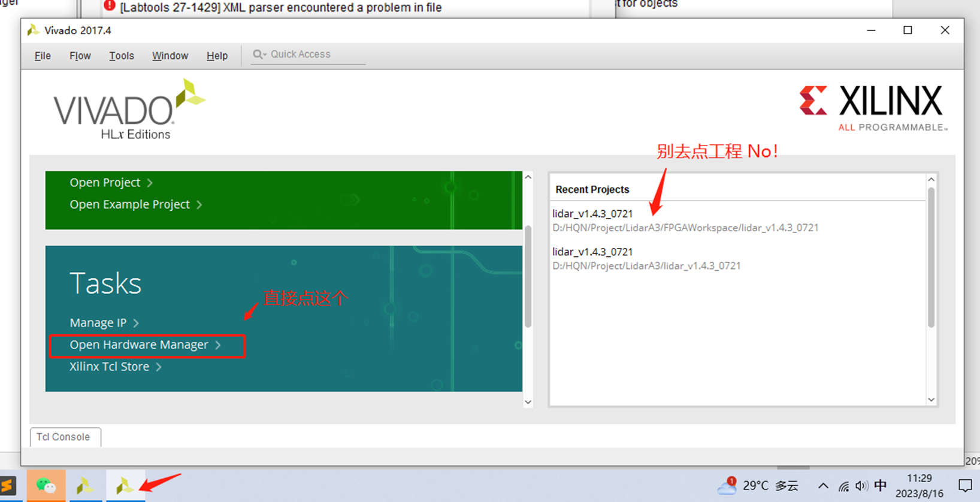Click the tasks panel scrollbar thumb
The width and height of the screenshot is (980, 502).
[x=528, y=277]
